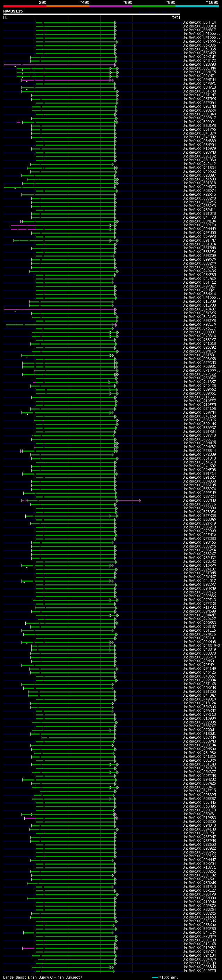Open hit UniRef100_A9NTU4

coord(199,80)
